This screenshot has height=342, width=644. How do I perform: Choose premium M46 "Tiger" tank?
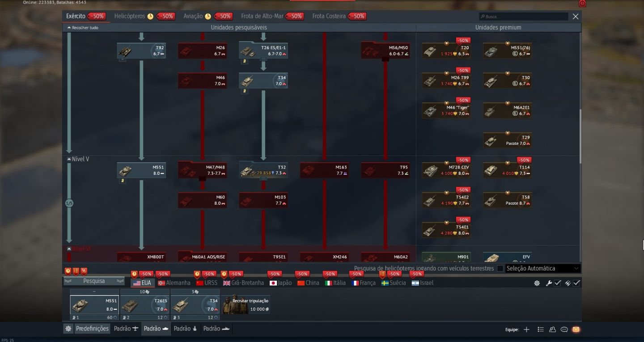point(446,110)
